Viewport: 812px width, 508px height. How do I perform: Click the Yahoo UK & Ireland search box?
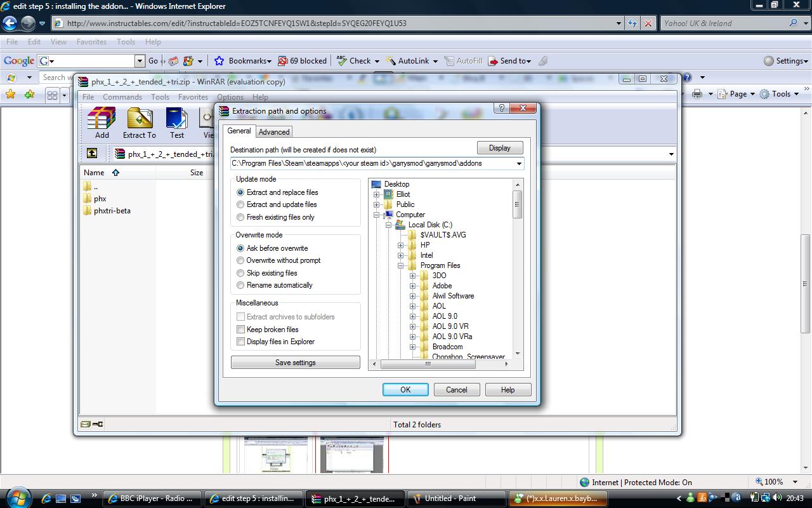pos(723,23)
